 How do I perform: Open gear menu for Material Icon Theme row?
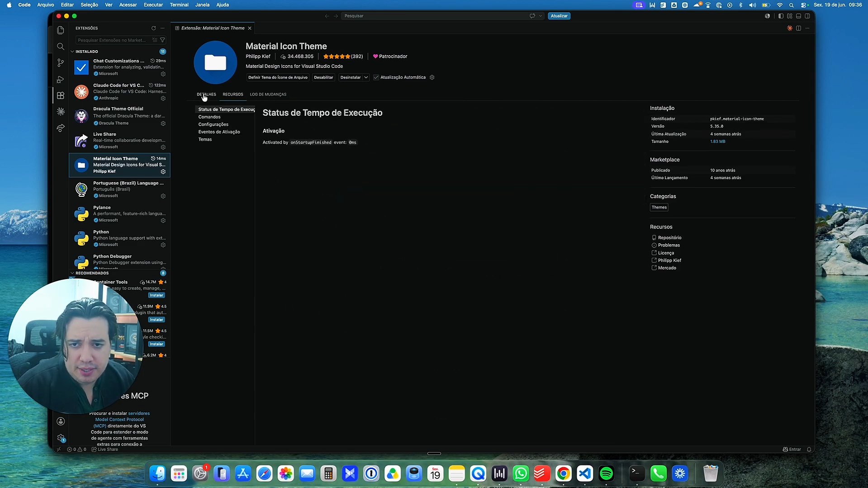tap(163, 171)
